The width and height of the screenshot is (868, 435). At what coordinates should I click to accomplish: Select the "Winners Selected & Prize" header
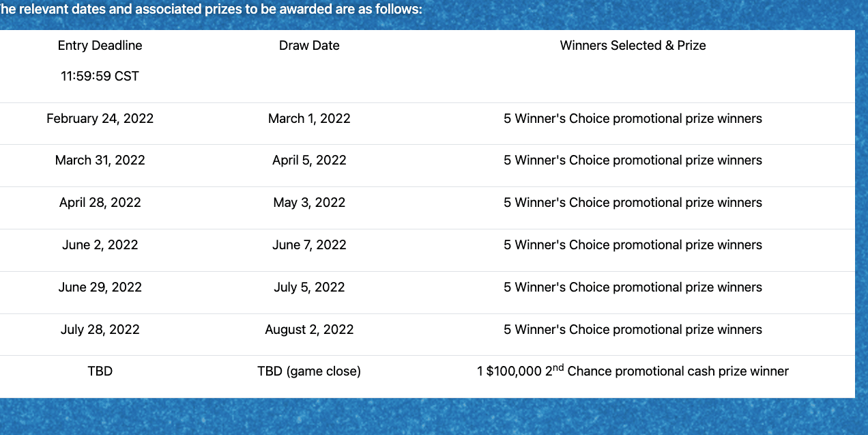coord(633,46)
